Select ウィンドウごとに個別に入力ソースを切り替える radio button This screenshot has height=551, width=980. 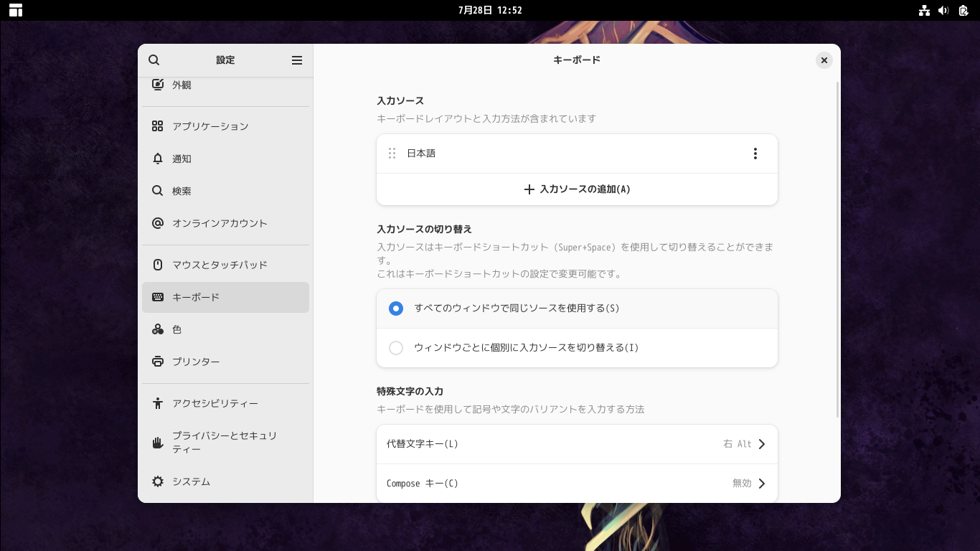pyautogui.click(x=396, y=348)
